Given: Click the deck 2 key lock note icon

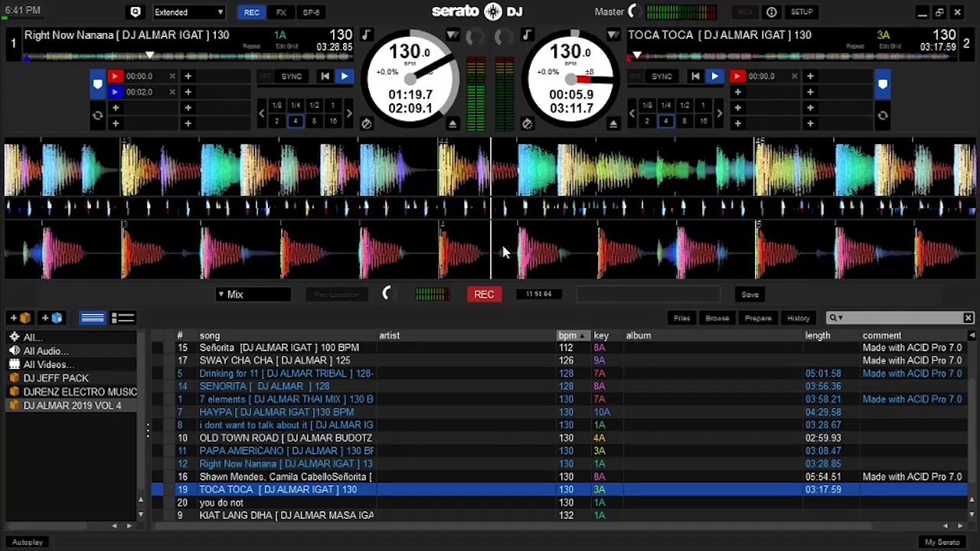Looking at the screenshot, I should [528, 34].
